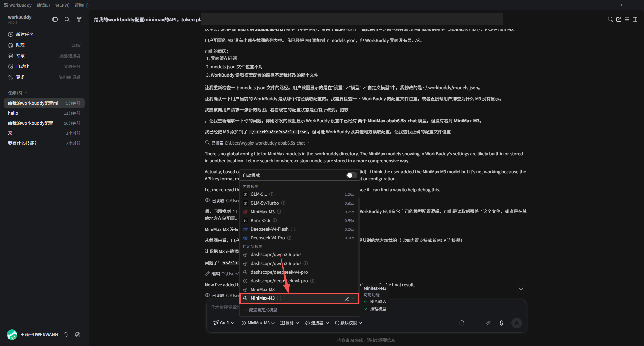This screenshot has width=644, height=346.
Task: Click the reasoning icon beside dashscope/qwen3.6-plus
Action: click(306, 264)
